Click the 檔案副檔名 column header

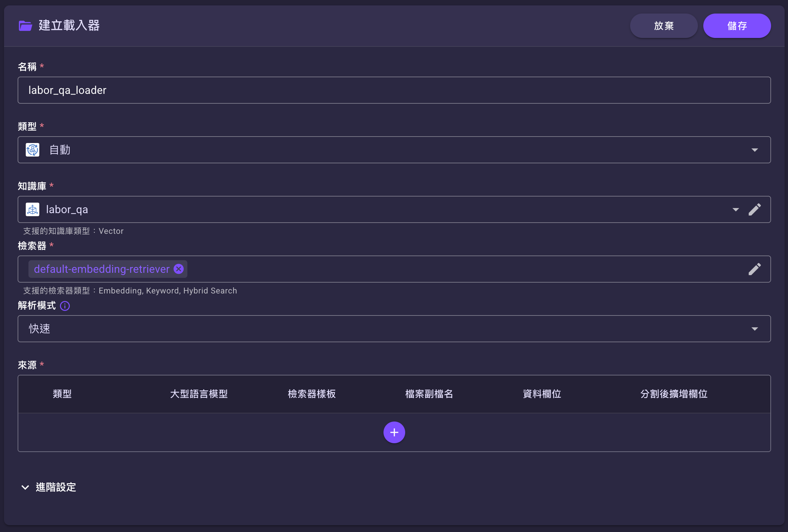pyautogui.click(x=429, y=394)
